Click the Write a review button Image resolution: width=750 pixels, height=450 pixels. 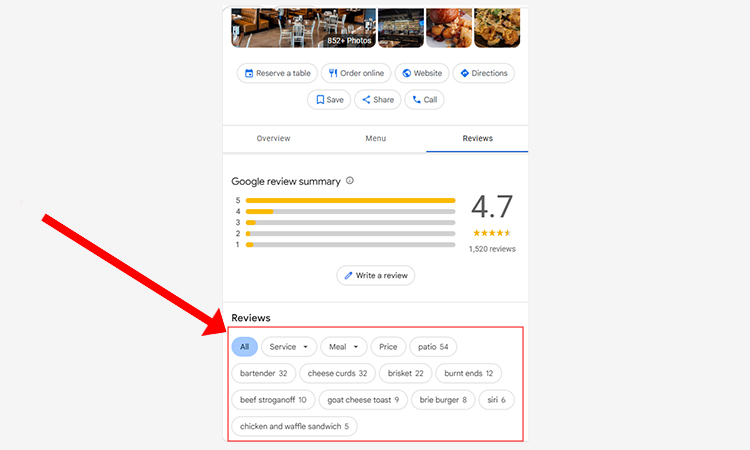[376, 275]
